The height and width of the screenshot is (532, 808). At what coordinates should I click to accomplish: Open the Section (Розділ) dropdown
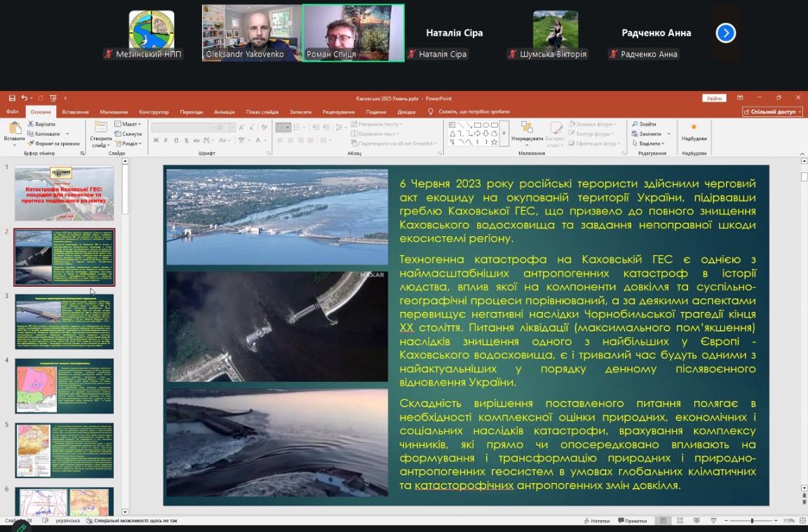coord(130,144)
